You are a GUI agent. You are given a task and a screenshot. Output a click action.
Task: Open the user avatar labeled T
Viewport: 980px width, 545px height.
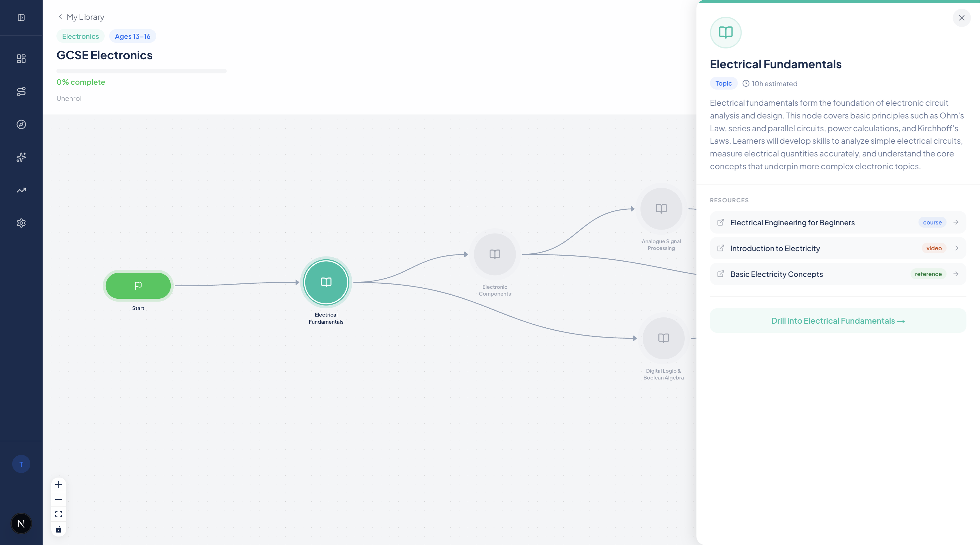(x=21, y=464)
